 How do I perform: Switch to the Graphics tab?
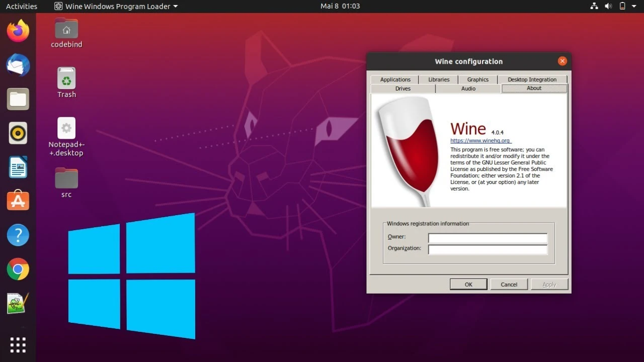tap(477, 79)
